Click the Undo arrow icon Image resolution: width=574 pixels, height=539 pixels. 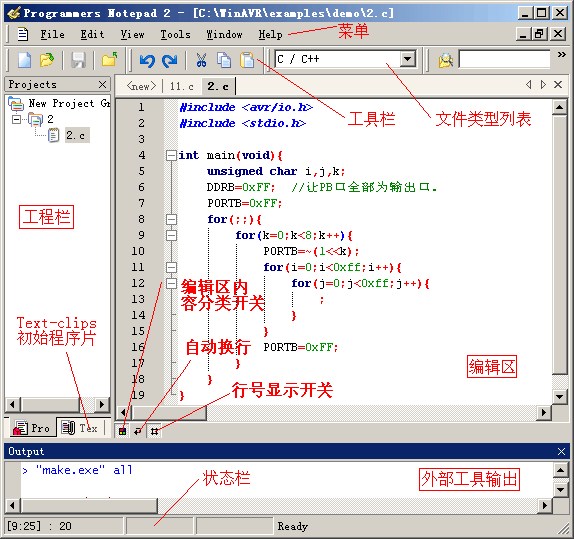147,60
